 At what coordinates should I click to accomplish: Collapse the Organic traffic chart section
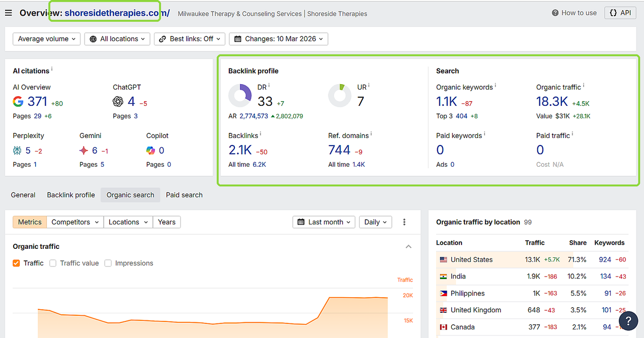pos(409,247)
